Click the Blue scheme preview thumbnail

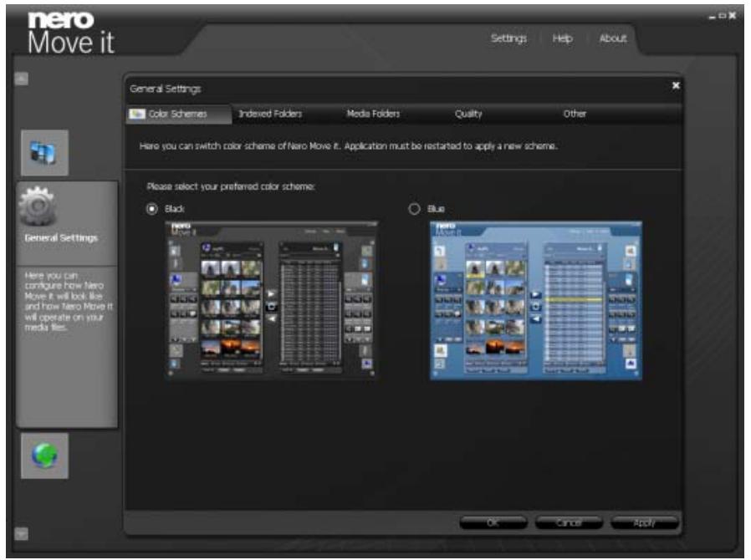point(535,300)
